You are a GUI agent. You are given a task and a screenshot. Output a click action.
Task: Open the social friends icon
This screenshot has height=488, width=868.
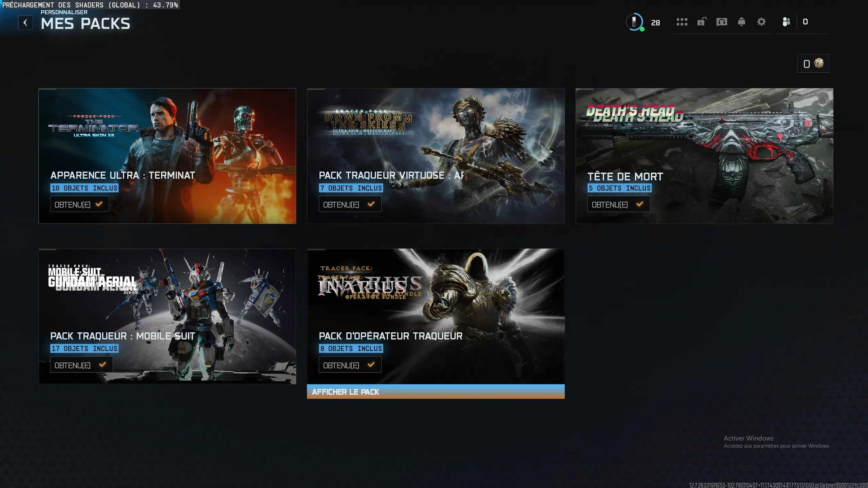click(786, 22)
